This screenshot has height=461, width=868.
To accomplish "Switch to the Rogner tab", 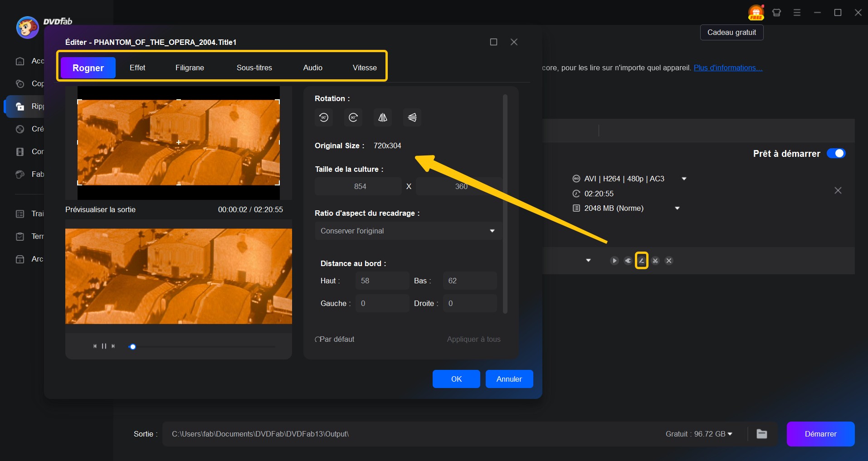I will 88,68.
